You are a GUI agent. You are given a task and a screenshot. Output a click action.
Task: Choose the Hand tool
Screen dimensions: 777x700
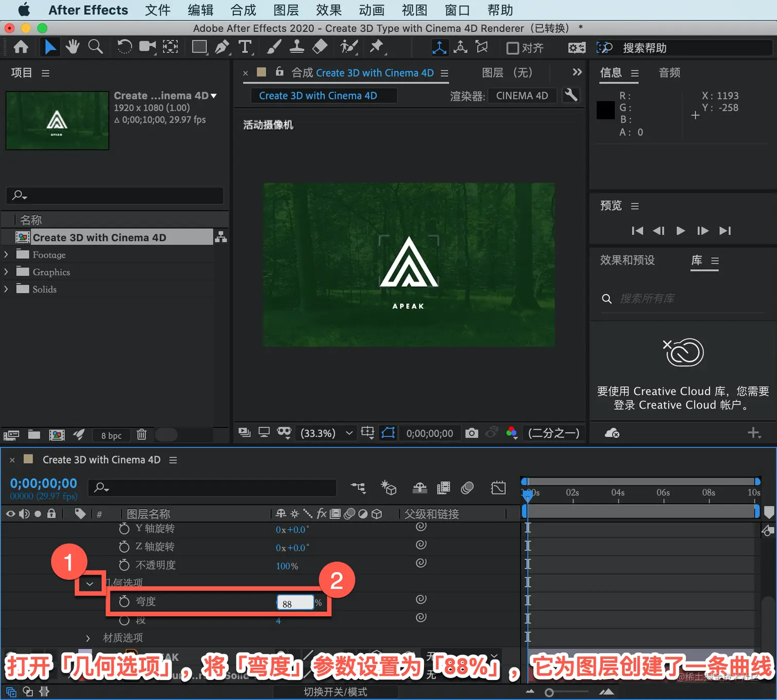[x=72, y=47]
